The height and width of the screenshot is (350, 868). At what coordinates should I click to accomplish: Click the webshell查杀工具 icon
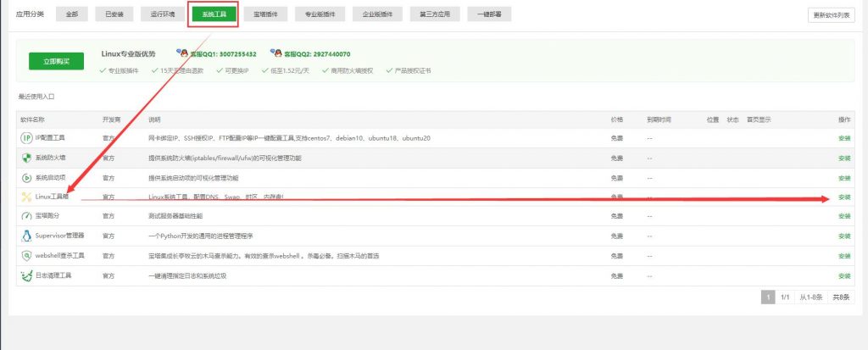(26, 256)
